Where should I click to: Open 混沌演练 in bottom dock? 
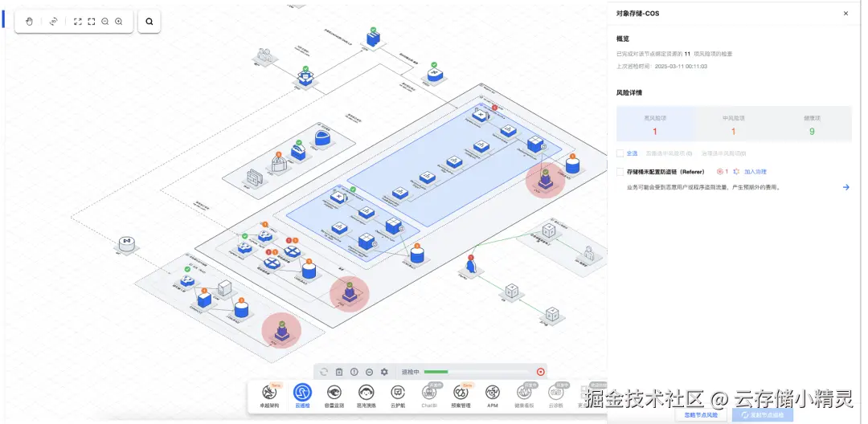366,396
